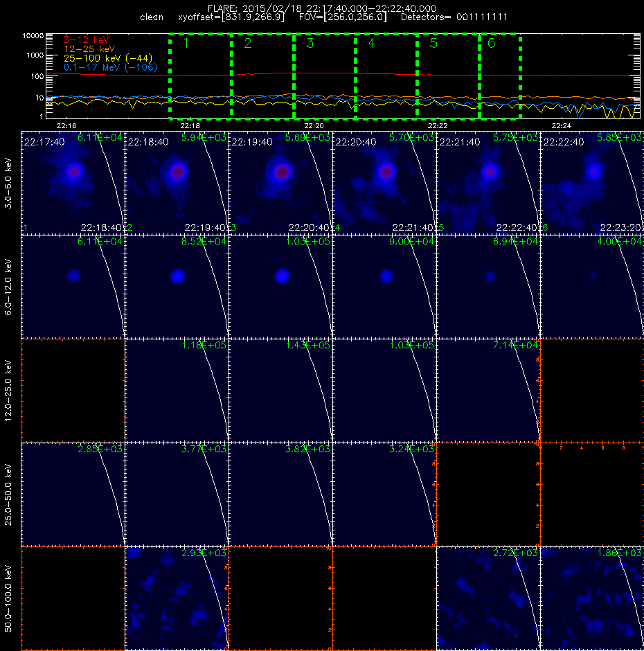Open the 6-12 keV image labeled 9.00E+04
This screenshot has width=644, height=651.
pos(384,287)
